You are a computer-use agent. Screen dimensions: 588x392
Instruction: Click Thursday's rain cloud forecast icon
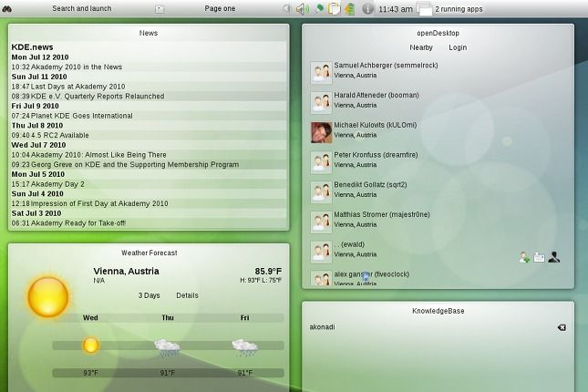(x=167, y=347)
